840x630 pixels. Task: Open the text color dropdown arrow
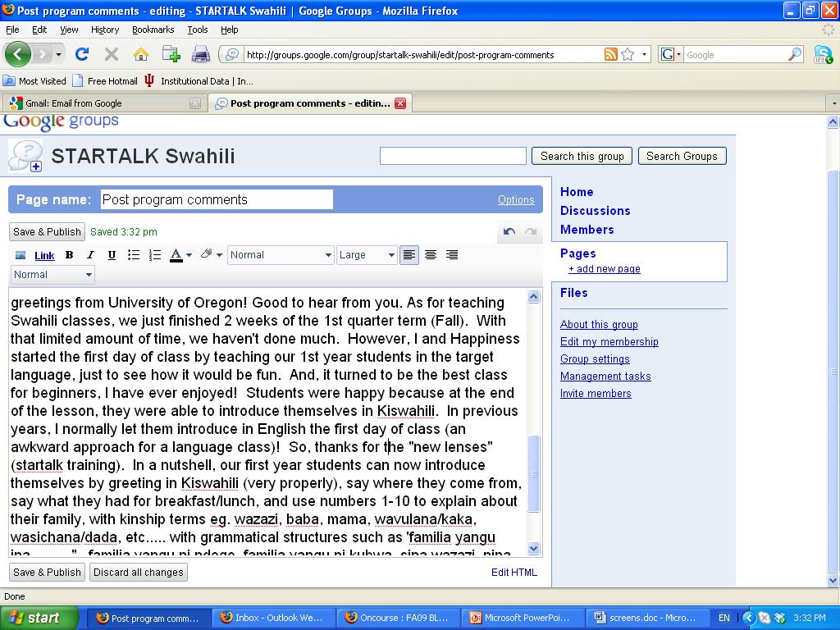189,256
